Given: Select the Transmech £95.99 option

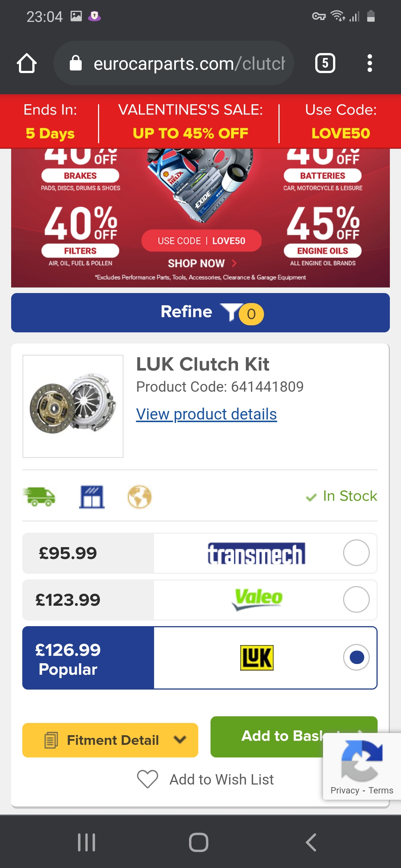Looking at the screenshot, I should [x=356, y=553].
